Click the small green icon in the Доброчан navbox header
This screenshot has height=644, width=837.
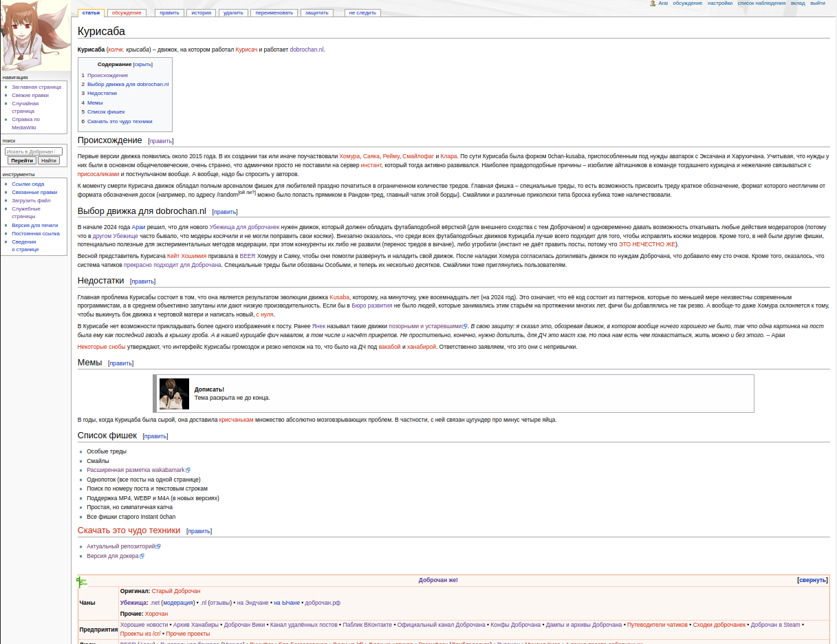pos(82,581)
